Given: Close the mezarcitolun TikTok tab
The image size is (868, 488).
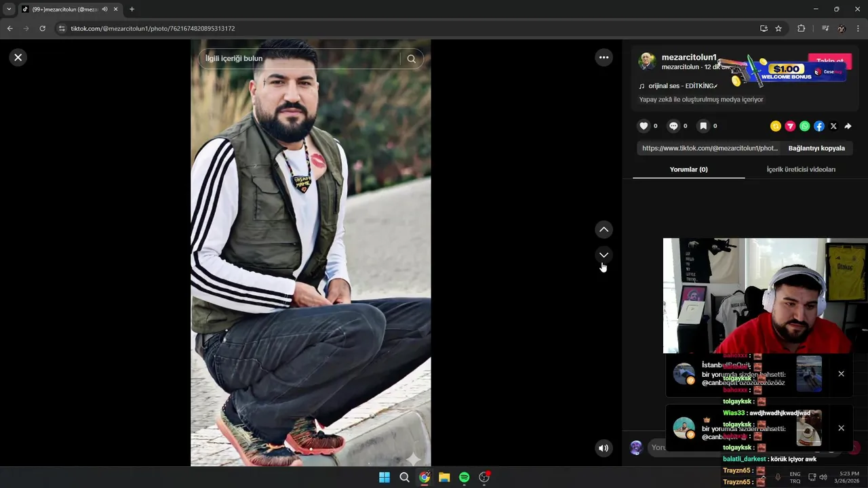Looking at the screenshot, I should [116, 9].
